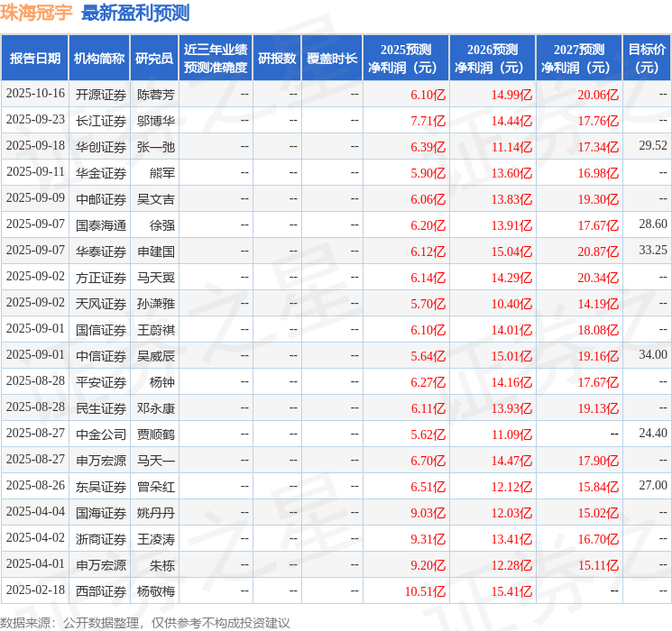This screenshot has height=631, width=672.
Task: Click the 机构简称 column header
Action: coord(99,59)
